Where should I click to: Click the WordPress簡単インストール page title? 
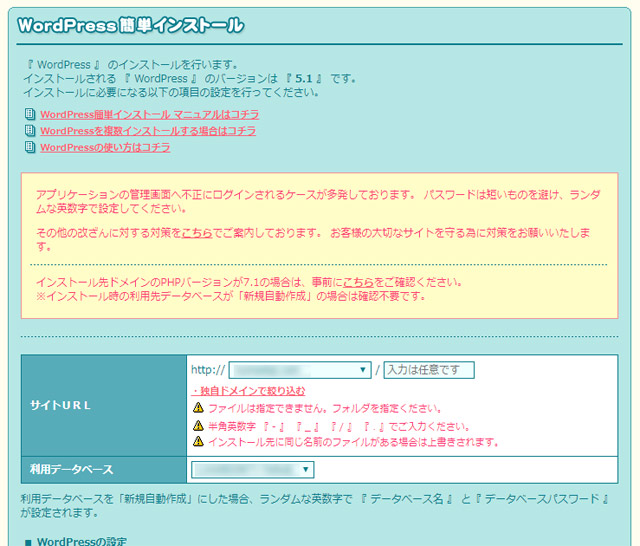tap(129, 25)
